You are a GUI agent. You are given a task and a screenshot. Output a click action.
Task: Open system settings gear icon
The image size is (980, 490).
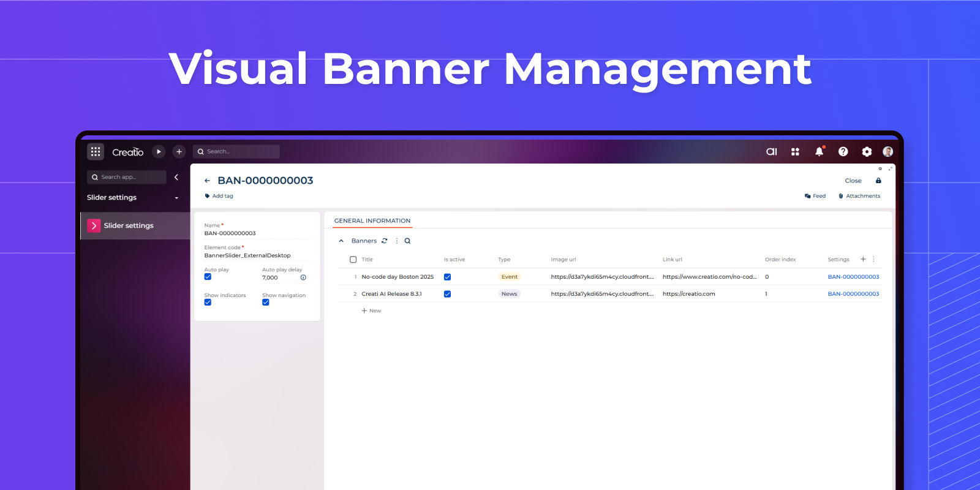(867, 151)
